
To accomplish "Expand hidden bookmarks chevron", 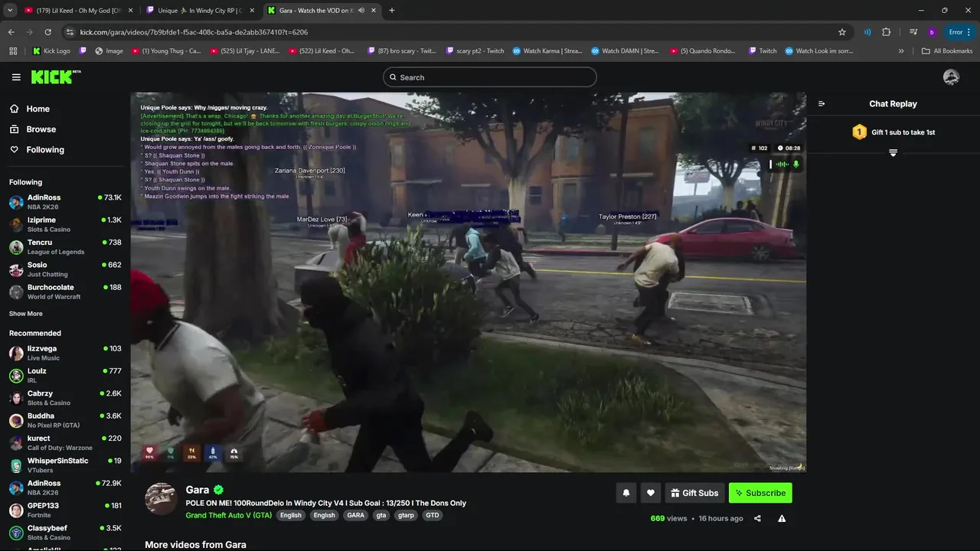I will (x=901, y=51).
